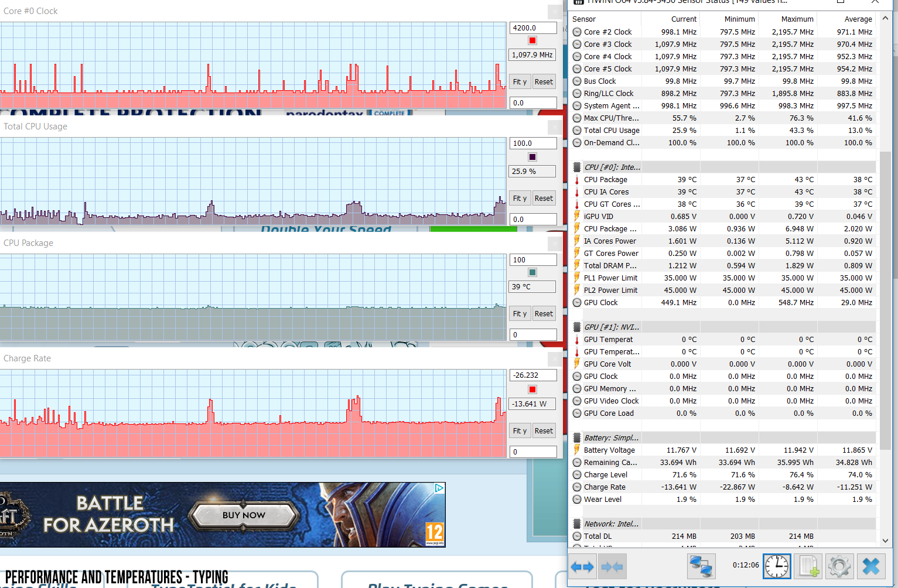Select the On-Demand Cl... sensor row
Screen dimensions: 898x588
[723, 142]
